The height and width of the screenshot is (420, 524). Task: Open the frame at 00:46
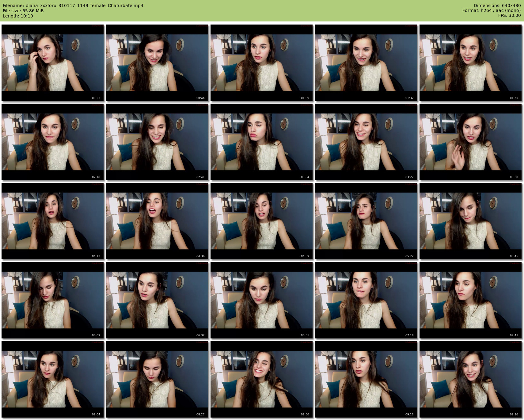[x=157, y=63]
